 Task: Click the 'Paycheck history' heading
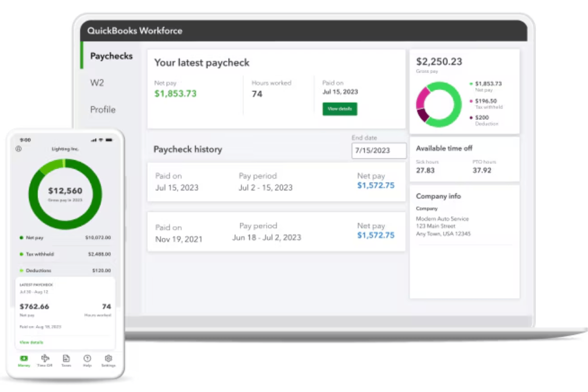point(188,149)
